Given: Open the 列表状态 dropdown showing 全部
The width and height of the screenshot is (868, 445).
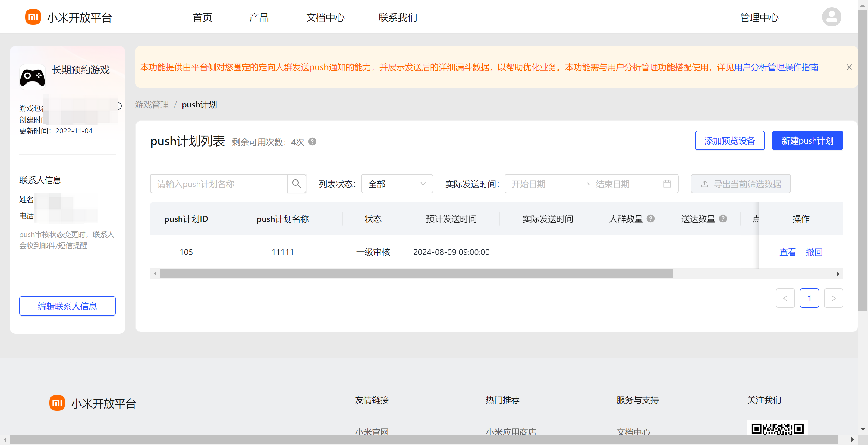Looking at the screenshot, I should tap(397, 184).
